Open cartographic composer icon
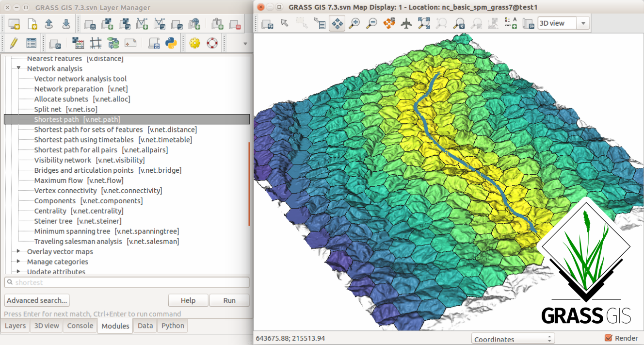 tap(130, 43)
